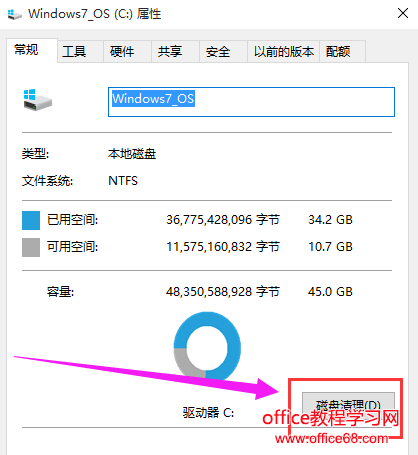
Task: Close the properties dialog window
Action: pos(403,13)
